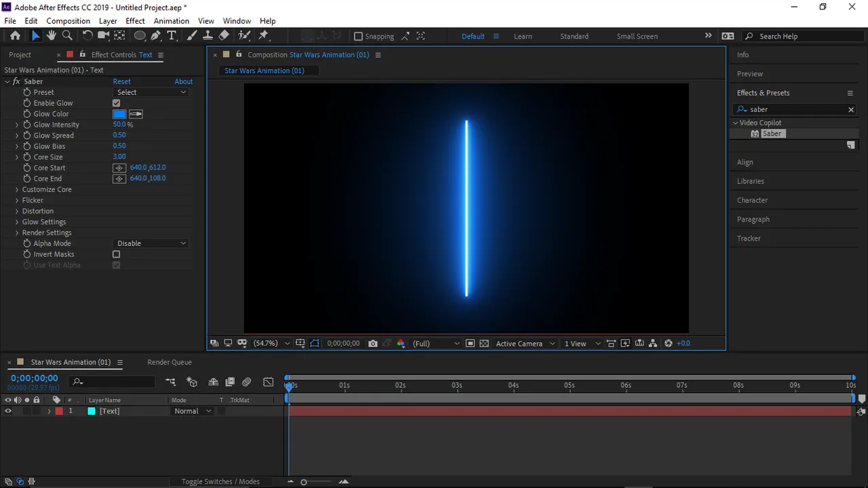Open the Window menu
The width and height of the screenshot is (868, 488).
237,21
